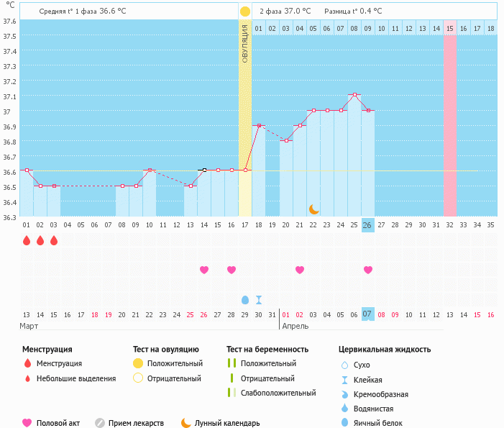504x428 pixels.
Task: Click the pink phase-day 15 column header
Action: click(x=450, y=28)
